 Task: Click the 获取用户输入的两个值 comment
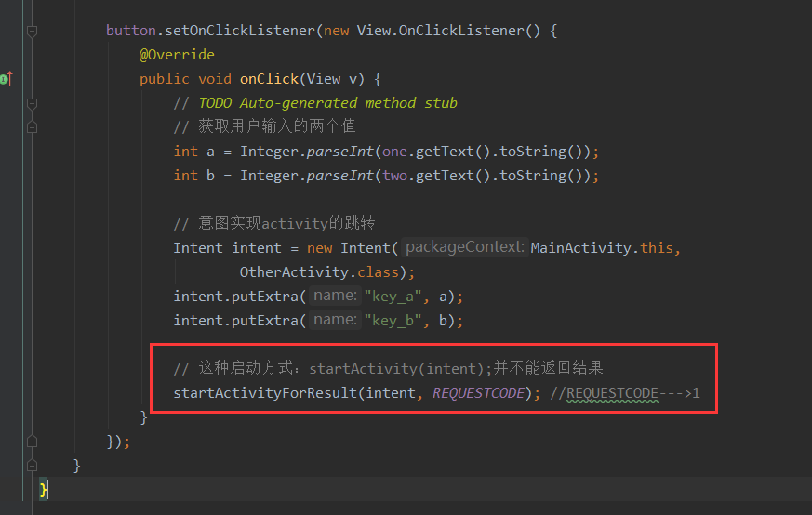[264, 126]
